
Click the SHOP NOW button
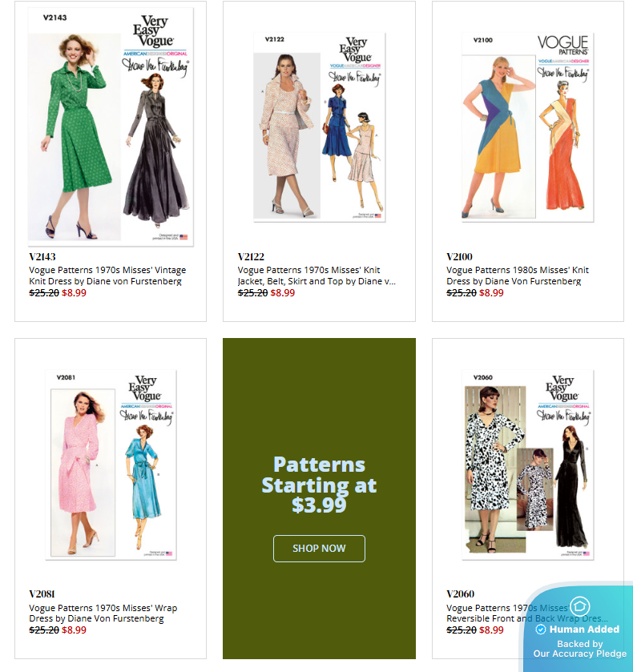319,548
